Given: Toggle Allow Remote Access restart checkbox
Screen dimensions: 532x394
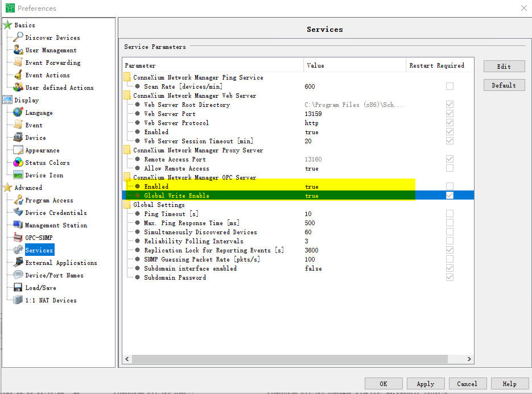Looking at the screenshot, I should tap(449, 168).
